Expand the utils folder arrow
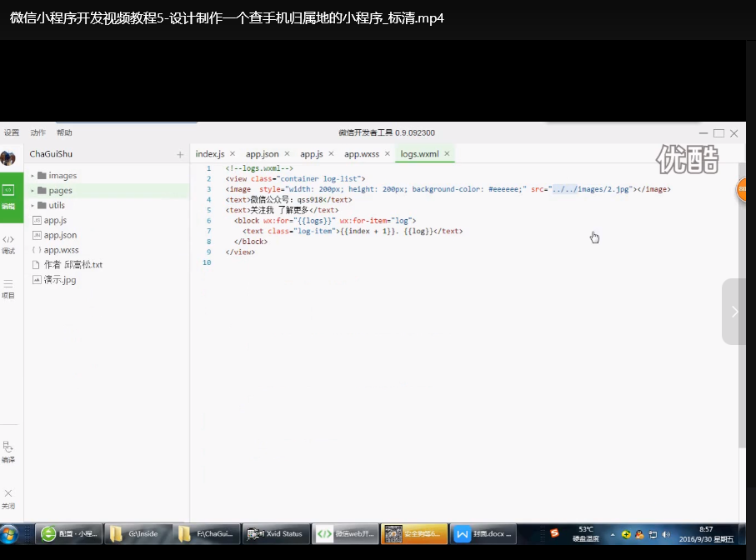 [33, 206]
